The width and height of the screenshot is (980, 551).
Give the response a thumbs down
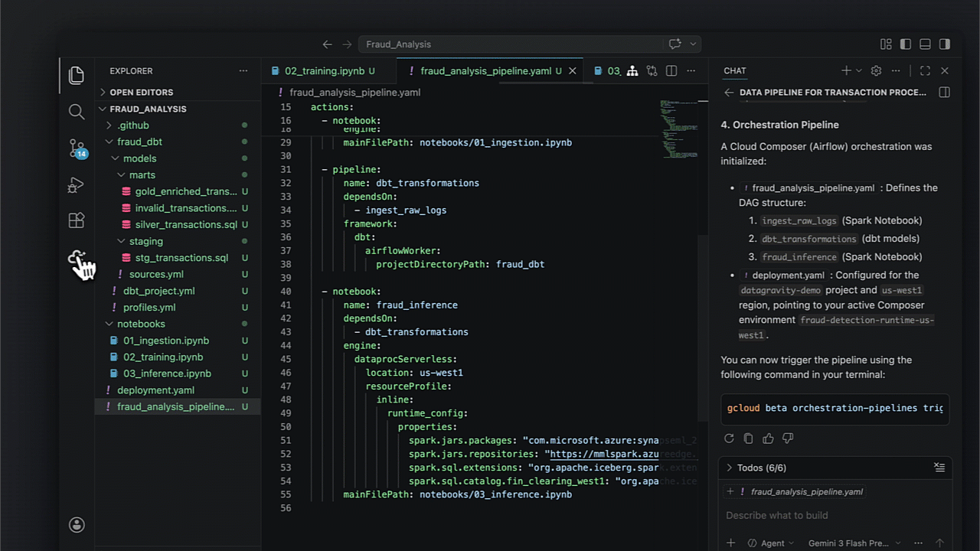[x=787, y=439]
